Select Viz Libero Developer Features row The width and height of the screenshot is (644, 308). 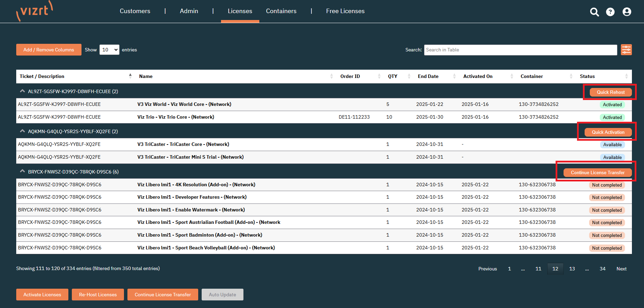click(x=324, y=197)
